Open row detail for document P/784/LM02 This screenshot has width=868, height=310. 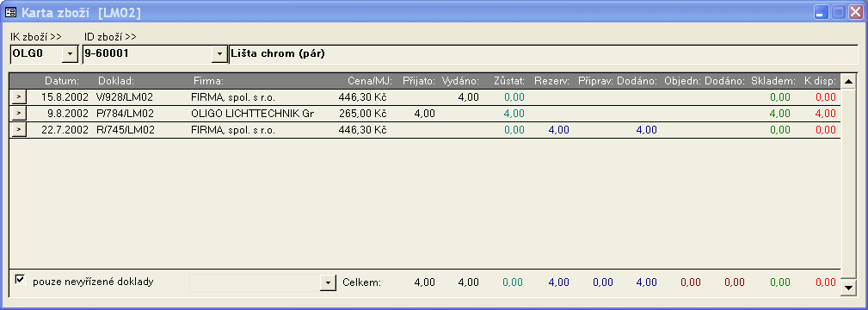[18, 114]
